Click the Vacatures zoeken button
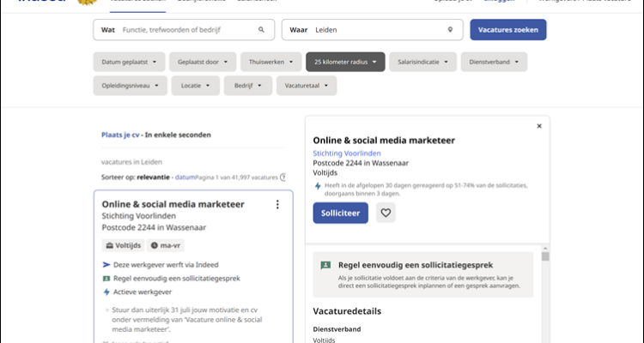The image size is (644, 343). (x=507, y=30)
